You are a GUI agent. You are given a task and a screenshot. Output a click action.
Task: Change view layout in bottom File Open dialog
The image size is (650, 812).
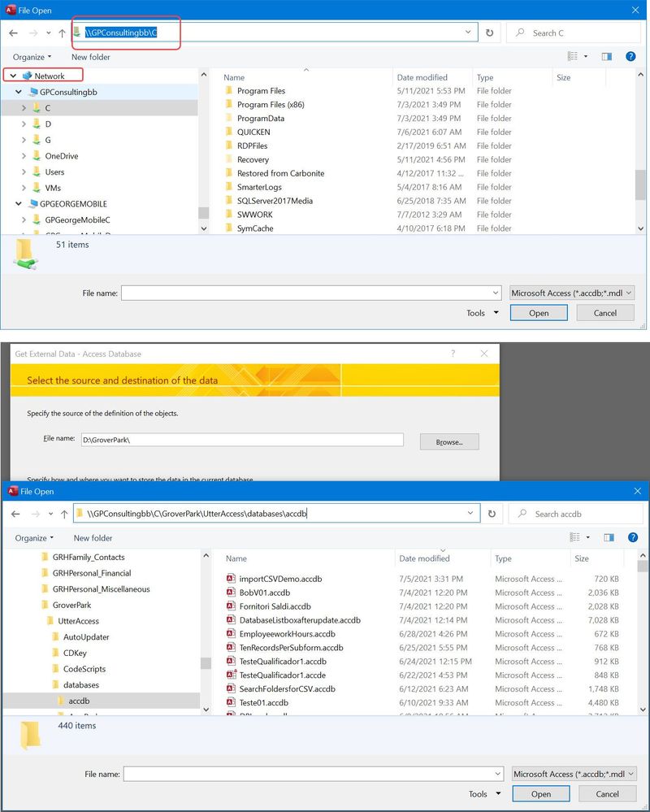[574, 537]
